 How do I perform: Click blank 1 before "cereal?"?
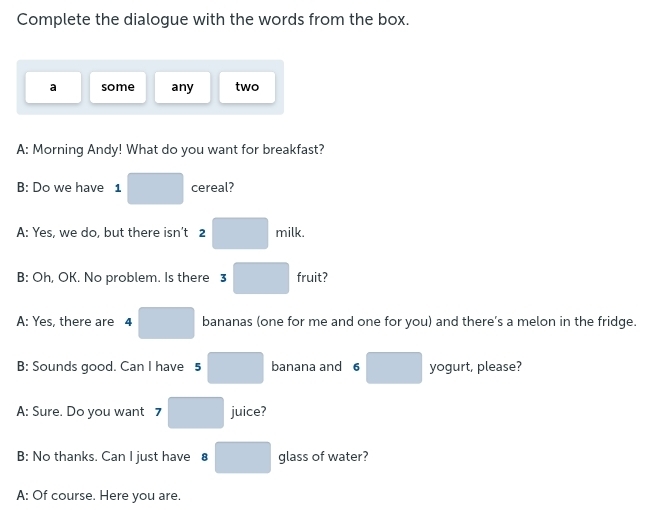(155, 188)
